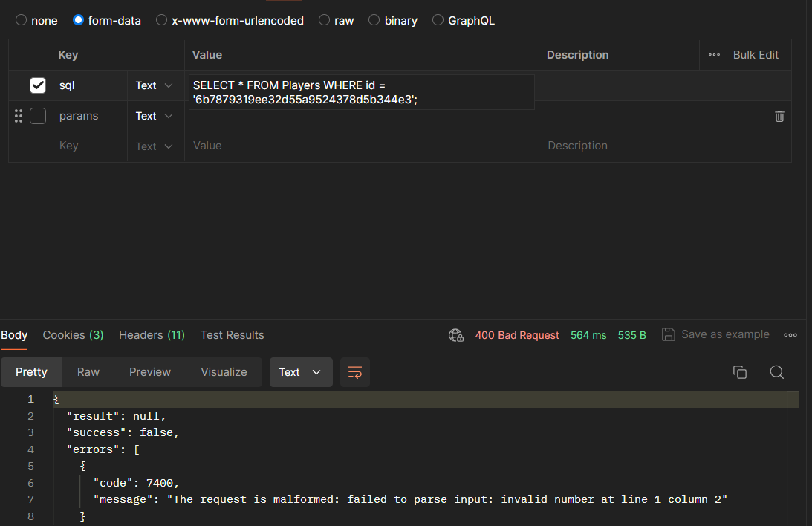Uncheck the sql key row checkbox
Image resolution: width=812 pixels, height=526 pixels.
(x=38, y=85)
